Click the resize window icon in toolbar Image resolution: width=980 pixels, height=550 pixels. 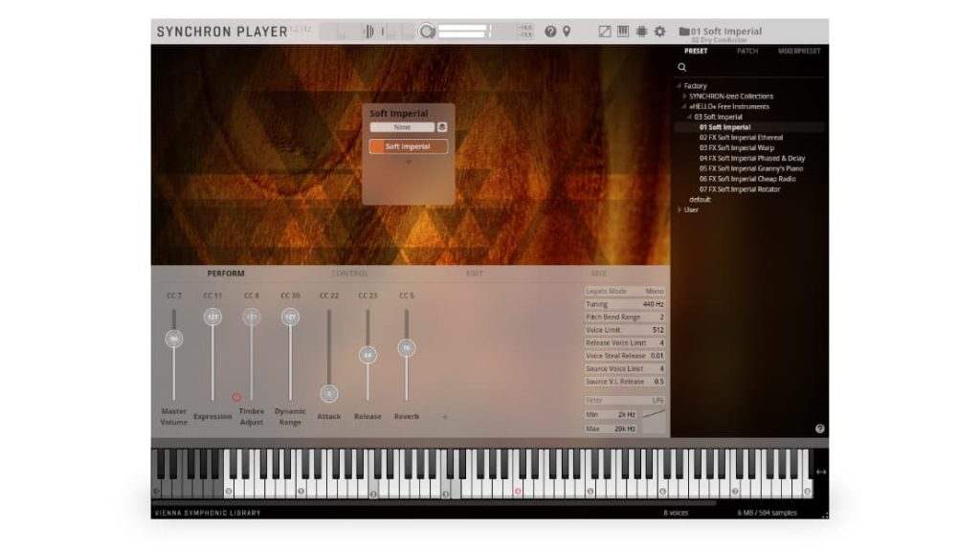[605, 32]
